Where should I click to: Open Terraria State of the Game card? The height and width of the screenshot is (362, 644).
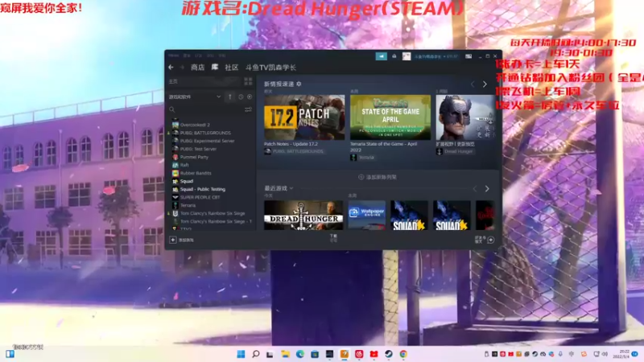pyautogui.click(x=390, y=117)
